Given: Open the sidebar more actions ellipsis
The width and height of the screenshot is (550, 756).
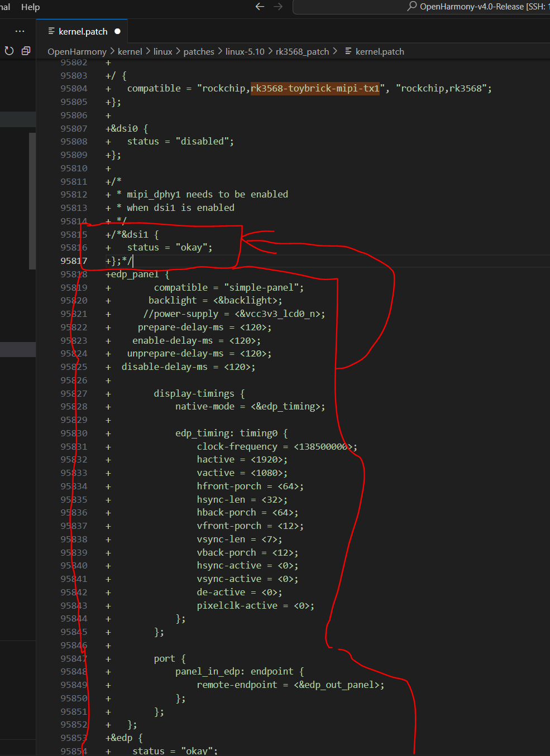Looking at the screenshot, I should (x=20, y=31).
